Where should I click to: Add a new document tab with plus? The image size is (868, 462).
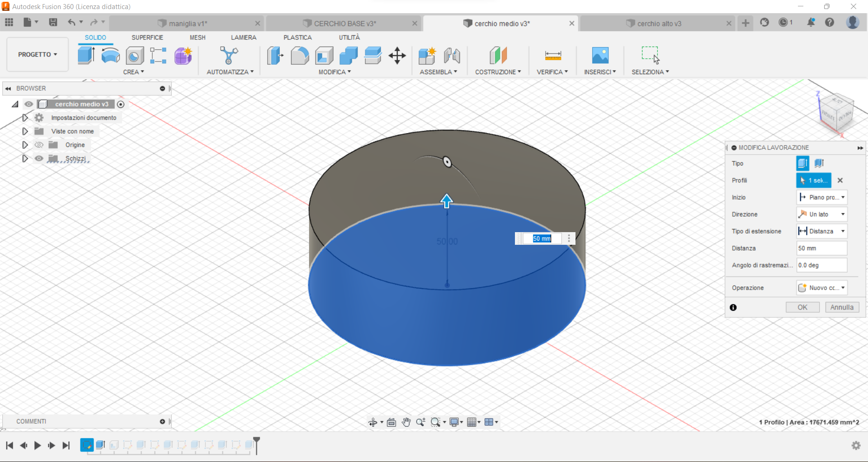tap(745, 23)
